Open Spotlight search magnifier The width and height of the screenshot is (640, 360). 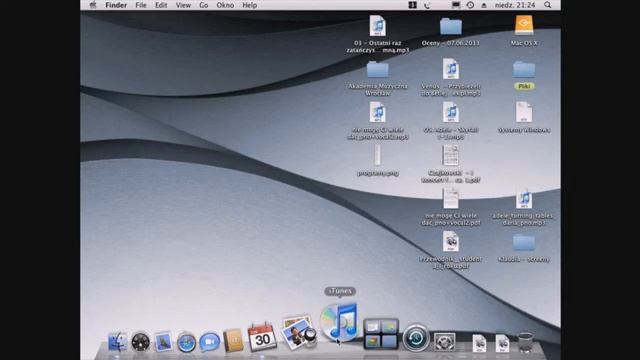(548, 5)
